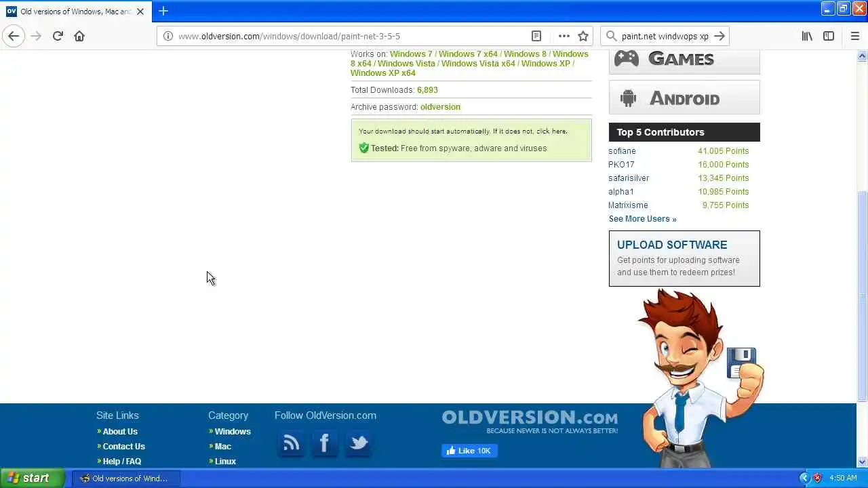This screenshot has height=488, width=868.
Task: Open the Windows category footer link
Action: point(233,432)
